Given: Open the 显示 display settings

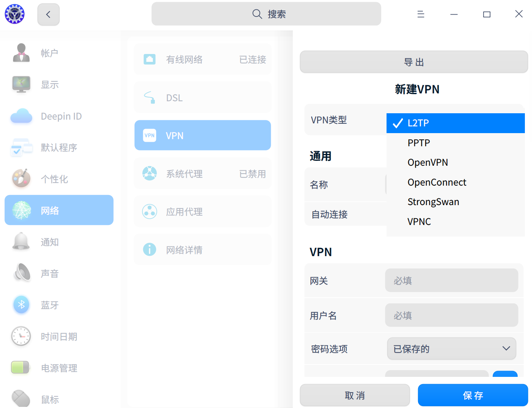Looking at the screenshot, I should click(59, 84).
